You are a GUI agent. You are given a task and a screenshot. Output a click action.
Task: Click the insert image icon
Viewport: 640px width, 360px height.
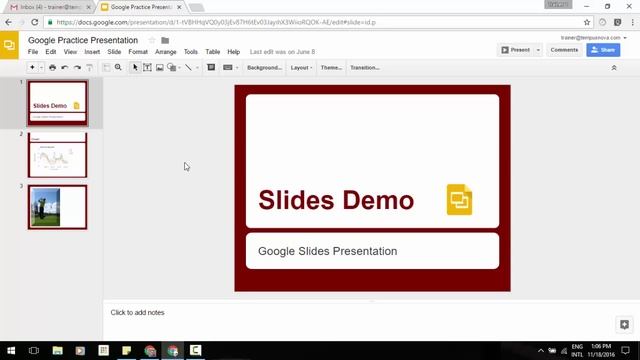pyautogui.click(x=160, y=68)
